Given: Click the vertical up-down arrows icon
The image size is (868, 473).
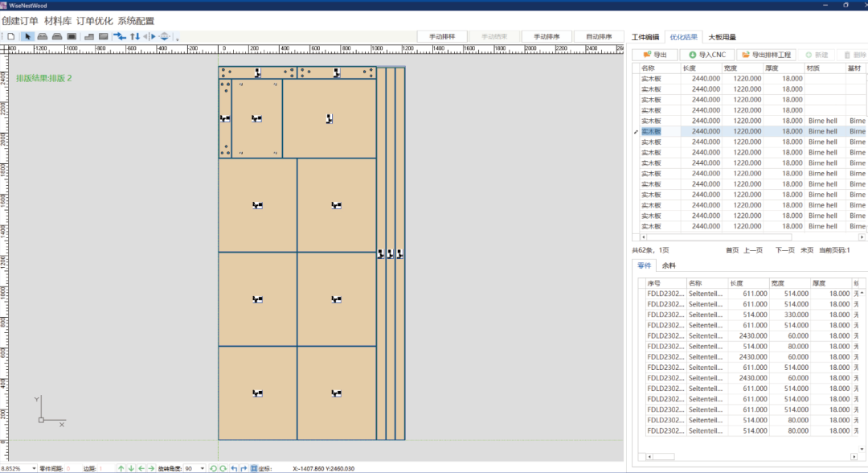Looking at the screenshot, I should click(135, 36).
